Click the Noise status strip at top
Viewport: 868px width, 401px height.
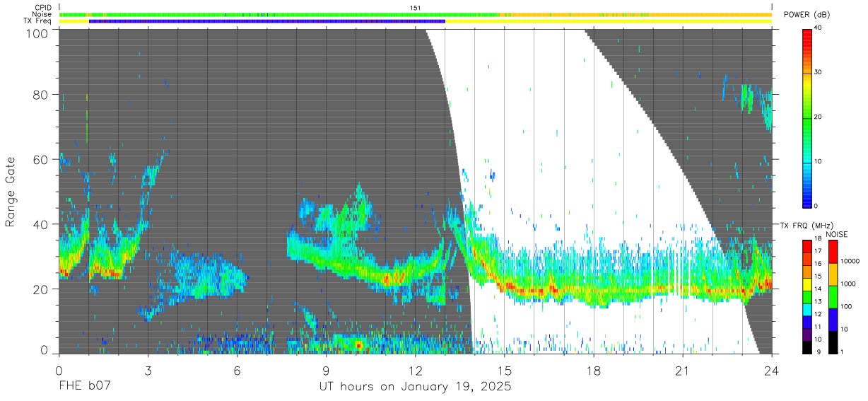(x=416, y=14)
